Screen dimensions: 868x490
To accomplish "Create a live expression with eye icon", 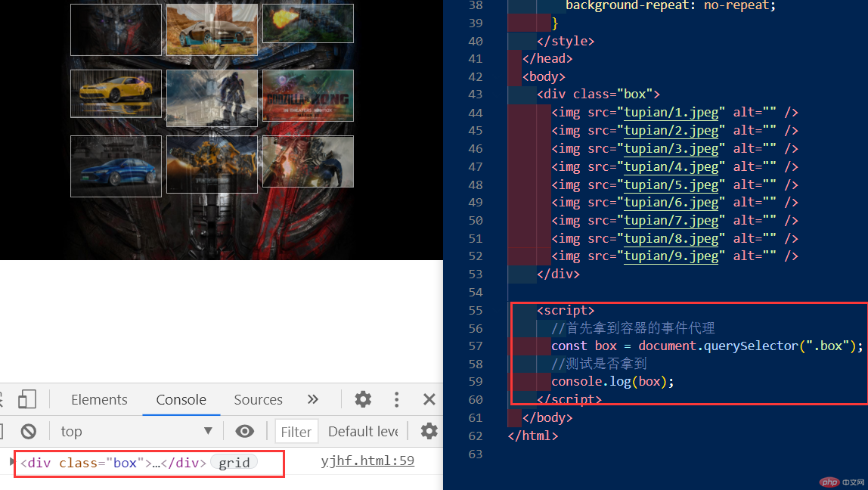I will point(245,431).
